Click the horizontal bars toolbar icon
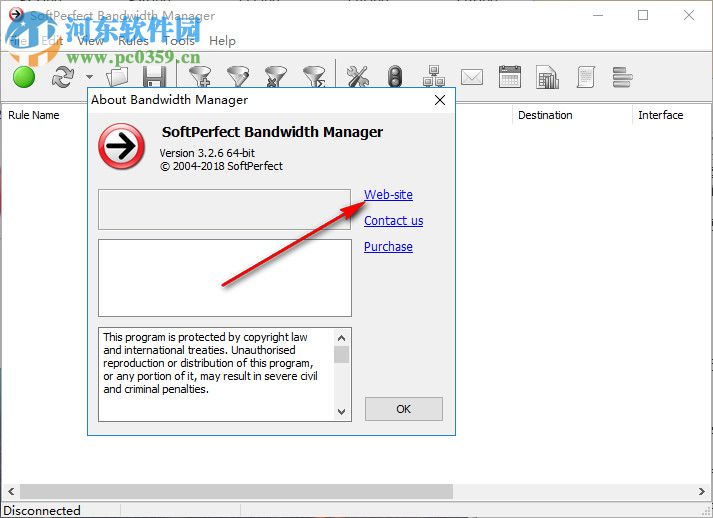 click(622, 77)
